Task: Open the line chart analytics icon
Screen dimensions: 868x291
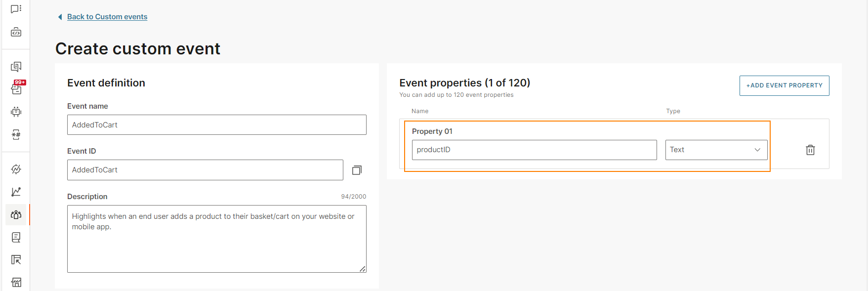Action: coord(16,192)
